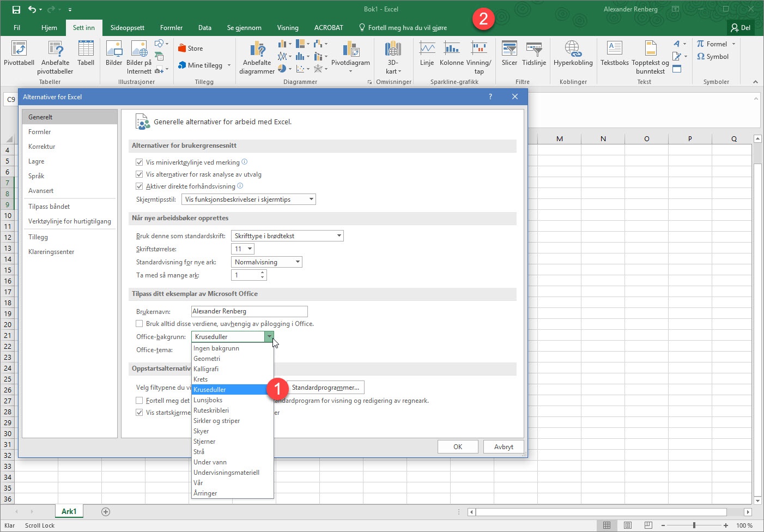Select Under vann from the background list

click(x=210, y=462)
